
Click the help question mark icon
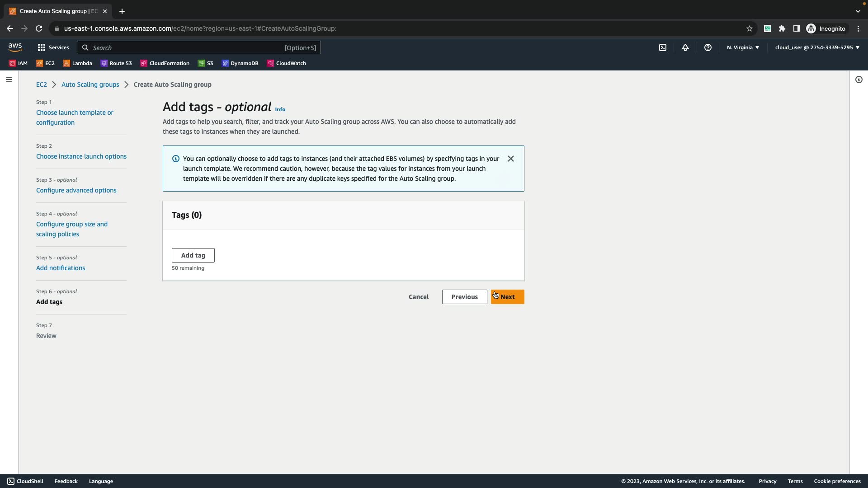(x=708, y=47)
